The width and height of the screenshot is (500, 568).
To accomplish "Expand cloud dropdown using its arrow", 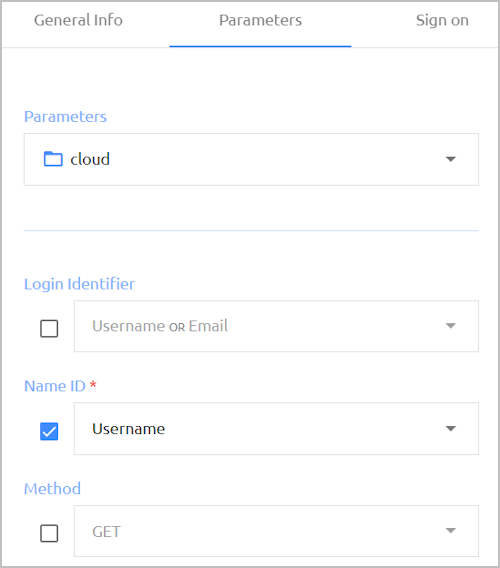I will click(x=450, y=159).
